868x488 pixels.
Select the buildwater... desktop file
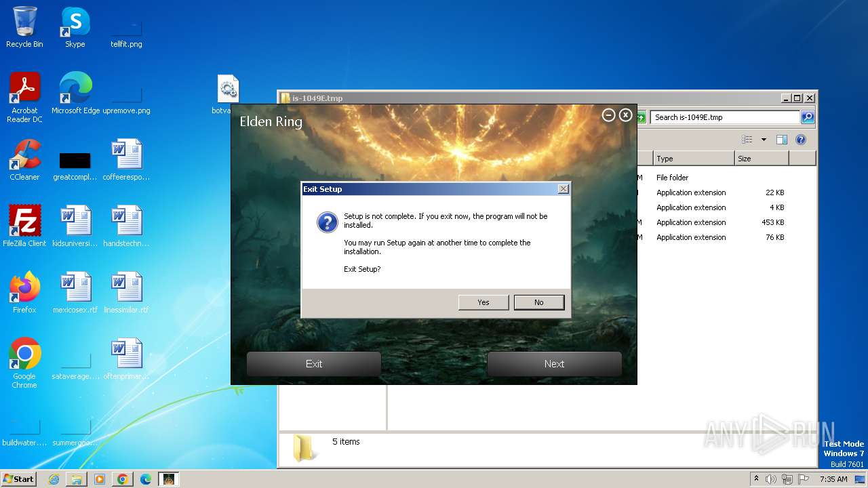tap(24, 433)
